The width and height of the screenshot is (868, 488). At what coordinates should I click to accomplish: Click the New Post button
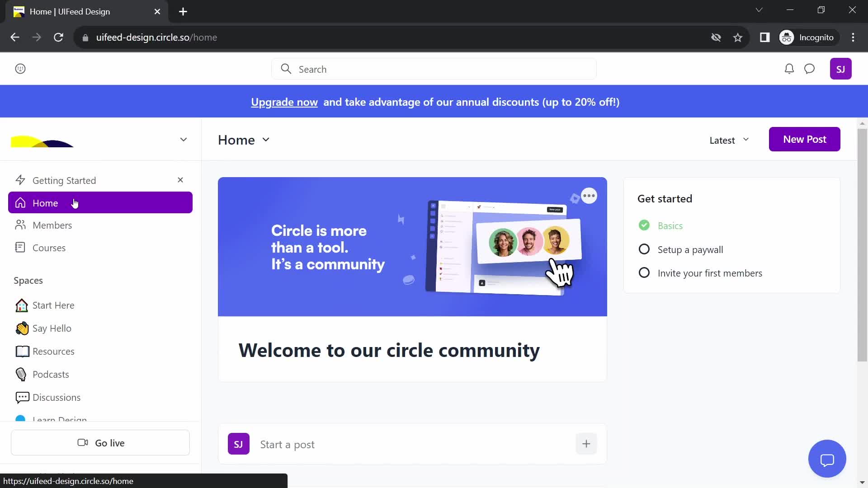coord(805,139)
